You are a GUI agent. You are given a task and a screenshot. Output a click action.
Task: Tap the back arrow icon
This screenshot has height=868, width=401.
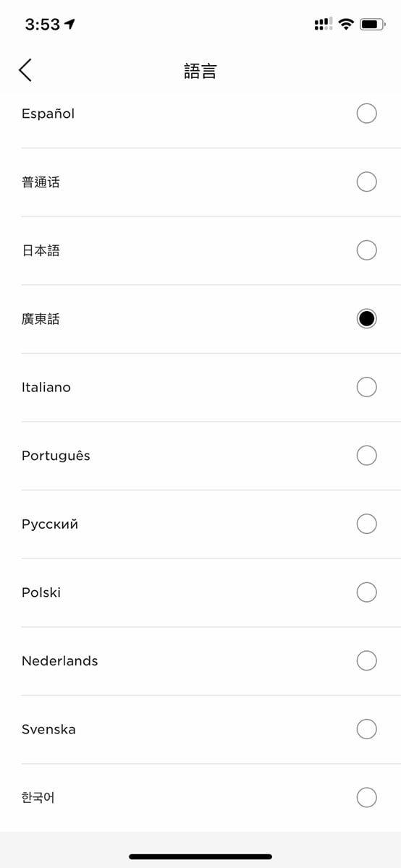click(25, 70)
